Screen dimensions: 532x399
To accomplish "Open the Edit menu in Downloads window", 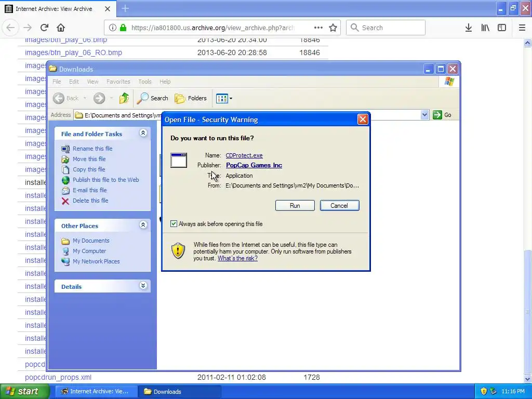I will tap(74, 82).
